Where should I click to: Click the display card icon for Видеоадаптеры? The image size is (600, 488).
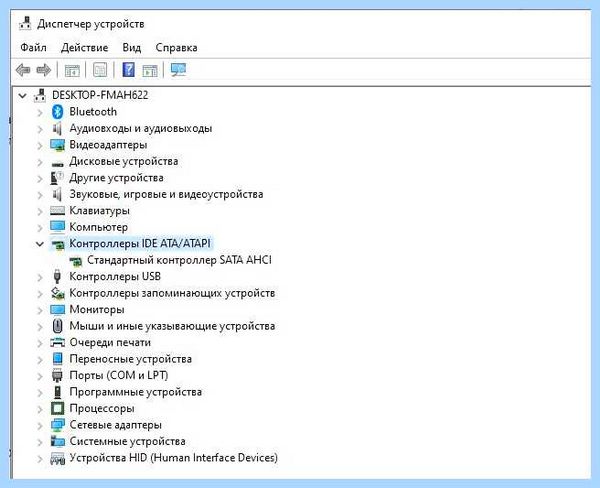point(57,145)
